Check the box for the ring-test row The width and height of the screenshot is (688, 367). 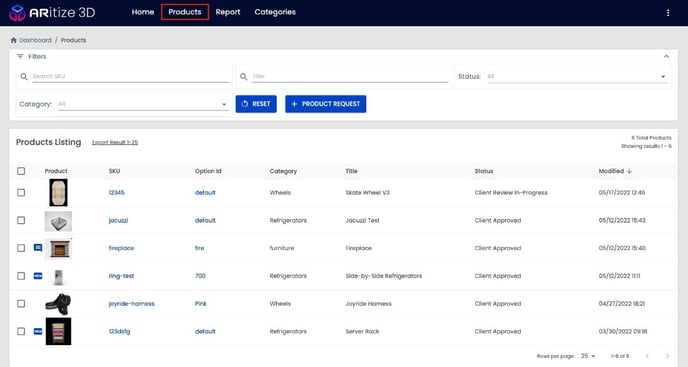(21, 276)
